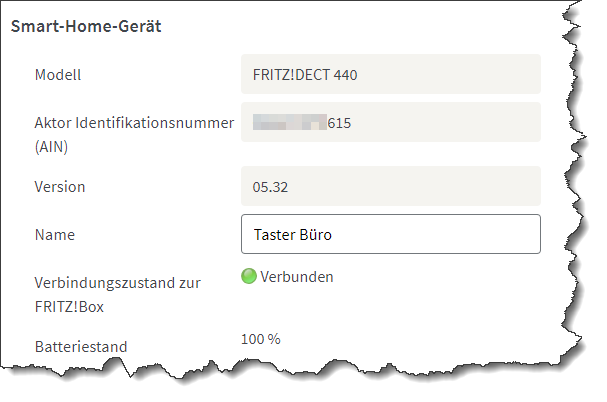This screenshot has height=402, width=607.
Task: Click the AIN field ending in 615
Action: 391,122
